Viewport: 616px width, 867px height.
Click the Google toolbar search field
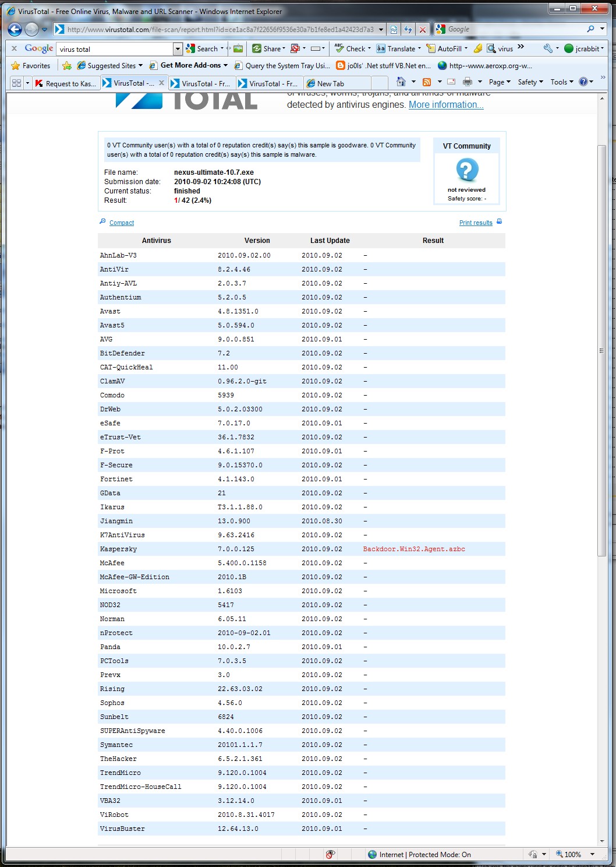tap(115, 49)
